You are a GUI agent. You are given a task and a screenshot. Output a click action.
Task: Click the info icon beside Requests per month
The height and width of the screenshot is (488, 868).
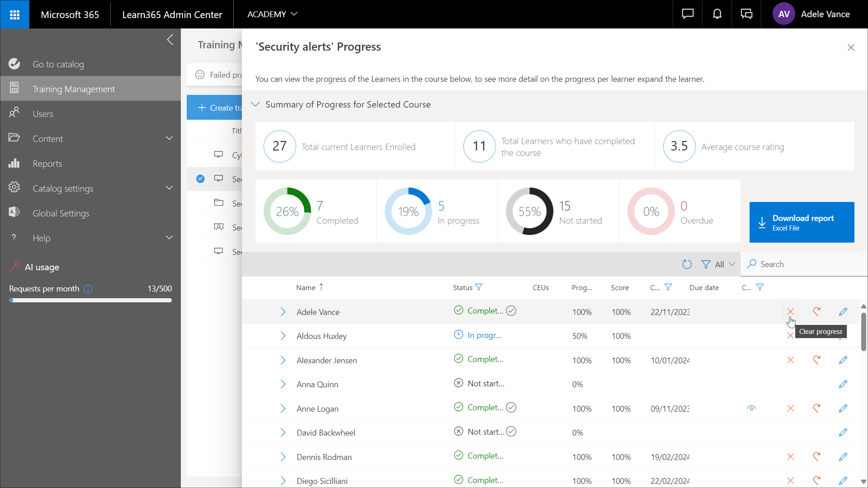(88, 289)
